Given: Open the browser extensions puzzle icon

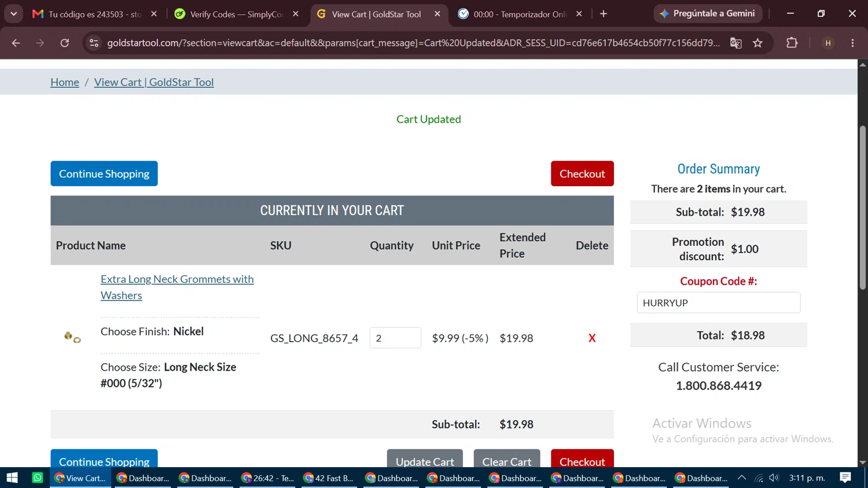Looking at the screenshot, I should click(x=792, y=43).
